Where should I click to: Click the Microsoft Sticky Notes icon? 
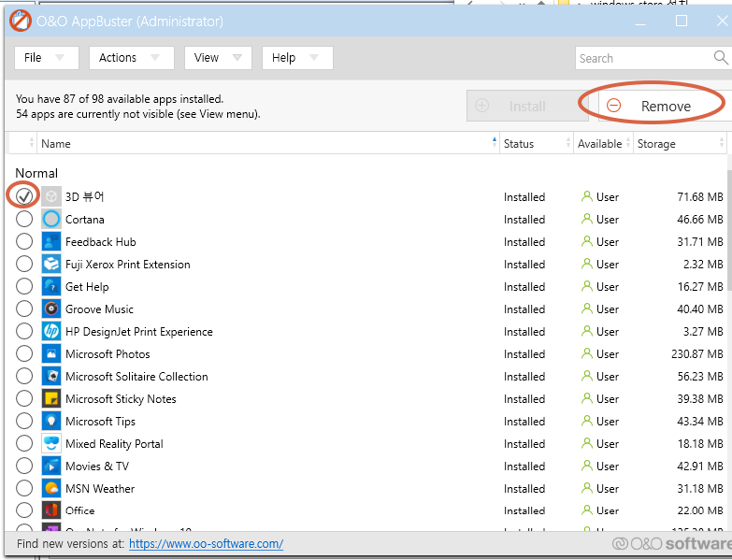click(51, 398)
